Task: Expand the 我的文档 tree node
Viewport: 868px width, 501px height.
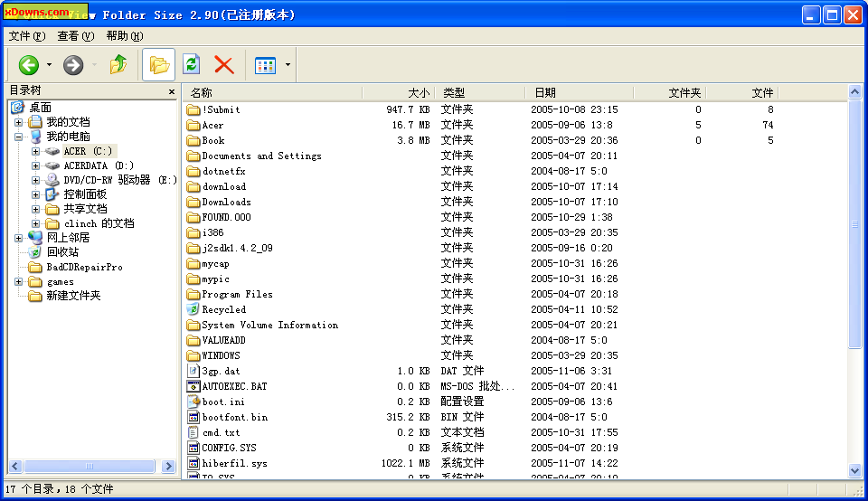Action: point(18,122)
